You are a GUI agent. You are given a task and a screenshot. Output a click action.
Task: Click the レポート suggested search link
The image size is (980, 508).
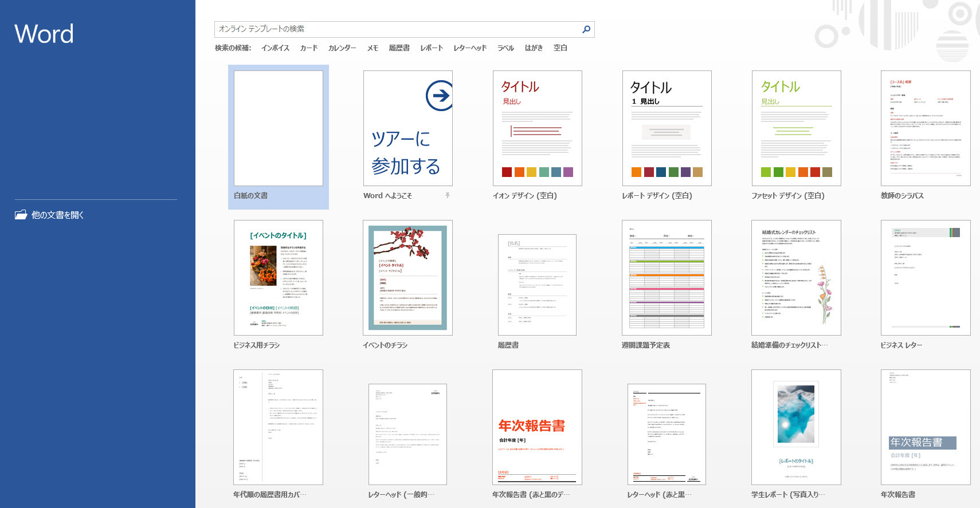pos(432,48)
